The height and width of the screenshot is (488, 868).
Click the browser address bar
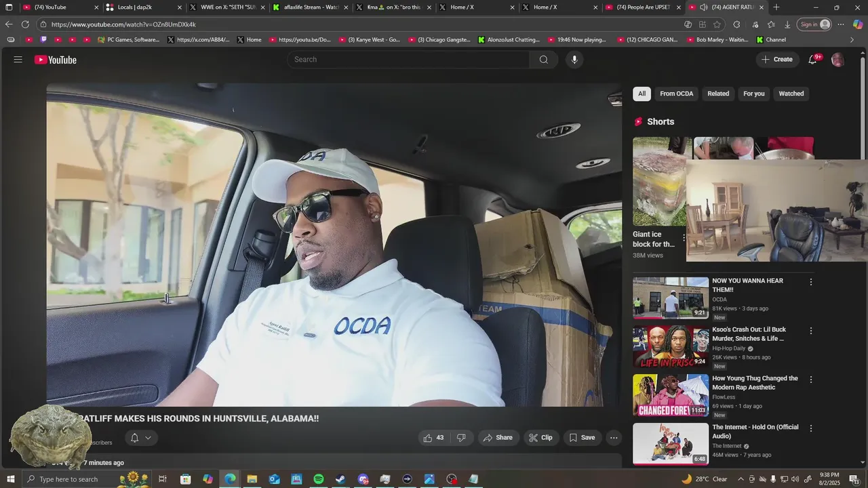pyautogui.click(x=359, y=24)
